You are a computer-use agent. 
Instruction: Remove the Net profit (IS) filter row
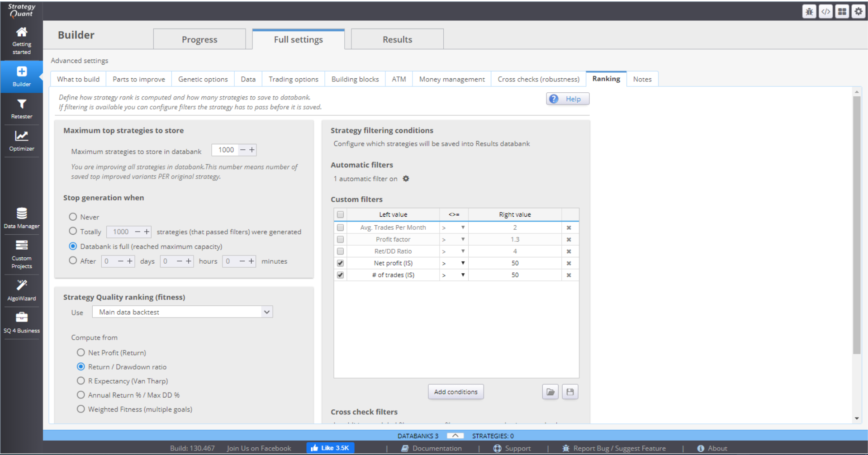point(569,263)
